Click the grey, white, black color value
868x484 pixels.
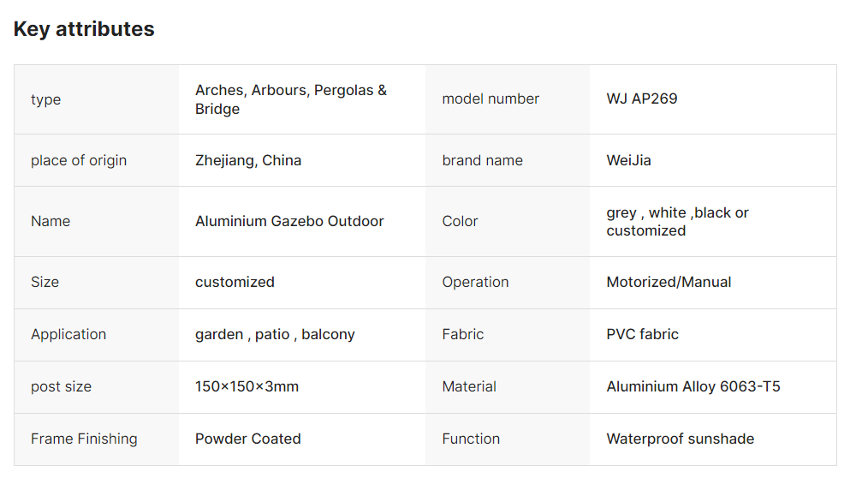tap(677, 222)
